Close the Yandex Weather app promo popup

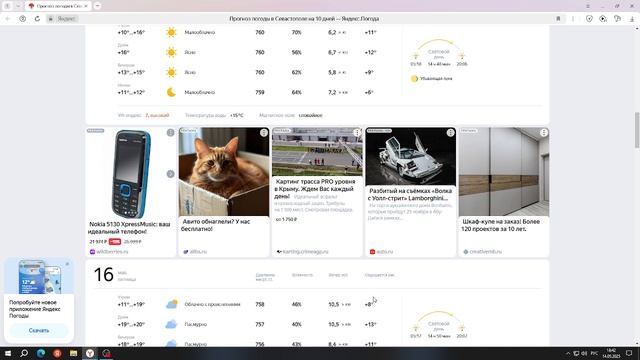tap(67, 264)
